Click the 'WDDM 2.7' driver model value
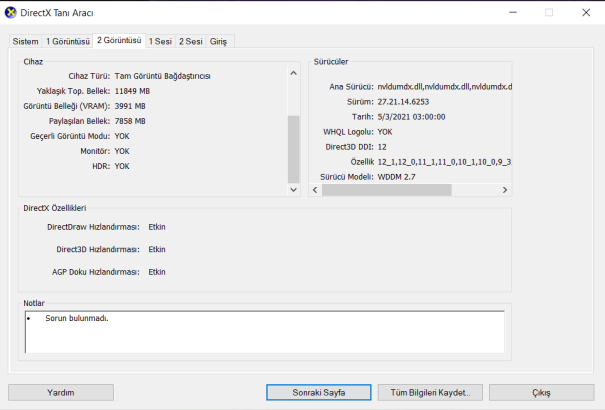 [396, 177]
